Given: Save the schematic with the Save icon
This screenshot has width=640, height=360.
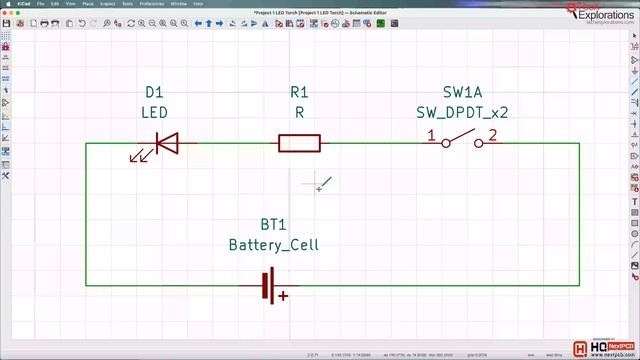Looking at the screenshot, I should click(x=7, y=24).
